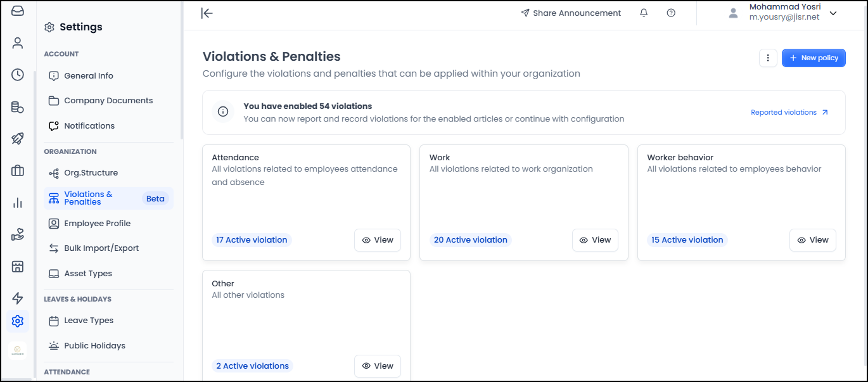Image resolution: width=868 pixels, height=382 pixels.
Task: Click the New policy button
Action: click(x=814, y=58)
